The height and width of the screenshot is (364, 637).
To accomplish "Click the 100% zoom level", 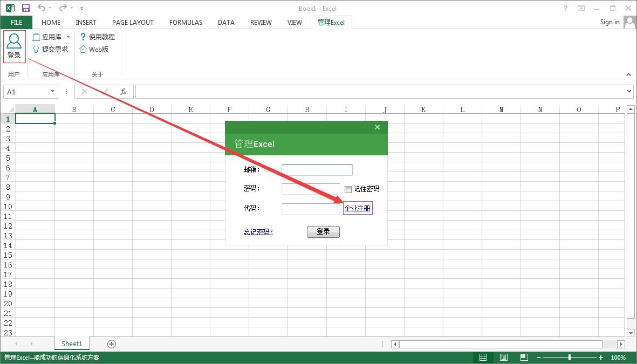I will (x=618, y=358).
